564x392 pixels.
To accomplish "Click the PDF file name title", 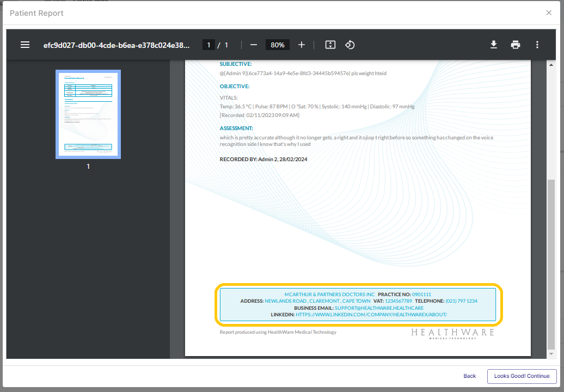I will (x=117, y=45).
